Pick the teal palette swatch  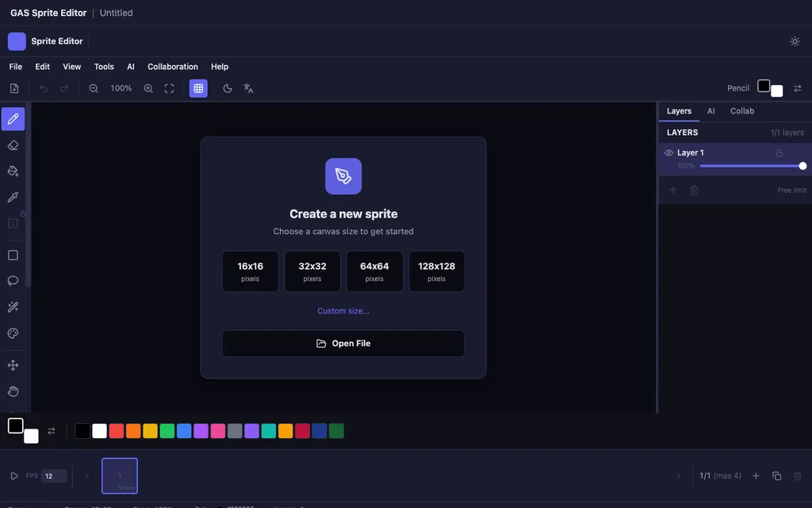(x=269, y=431)
